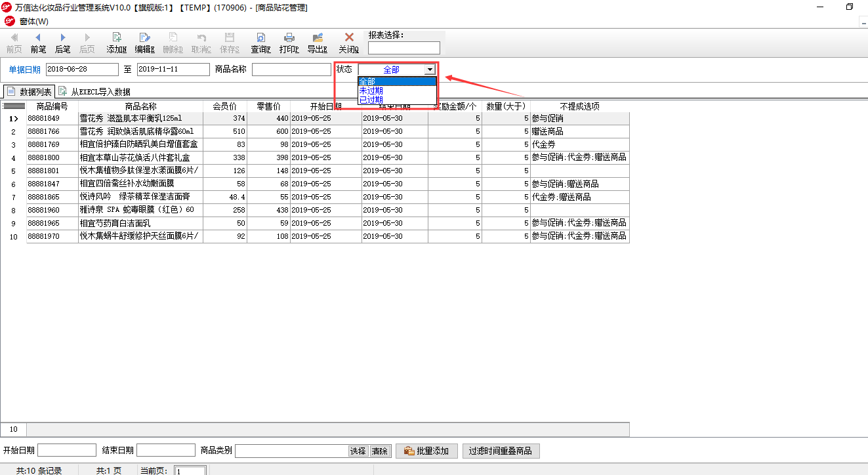Sort by the 商品编号 column header
The image size is (868, 475).
[x=52, y=106]
